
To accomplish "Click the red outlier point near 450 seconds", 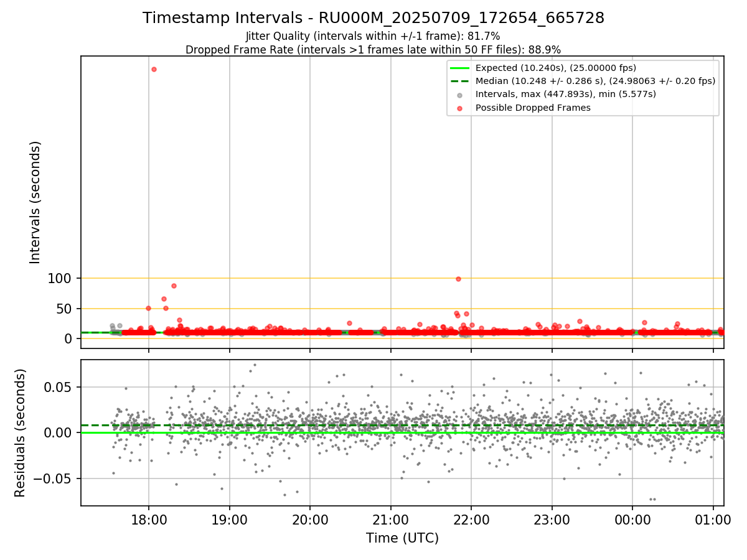I will [154, 69].
